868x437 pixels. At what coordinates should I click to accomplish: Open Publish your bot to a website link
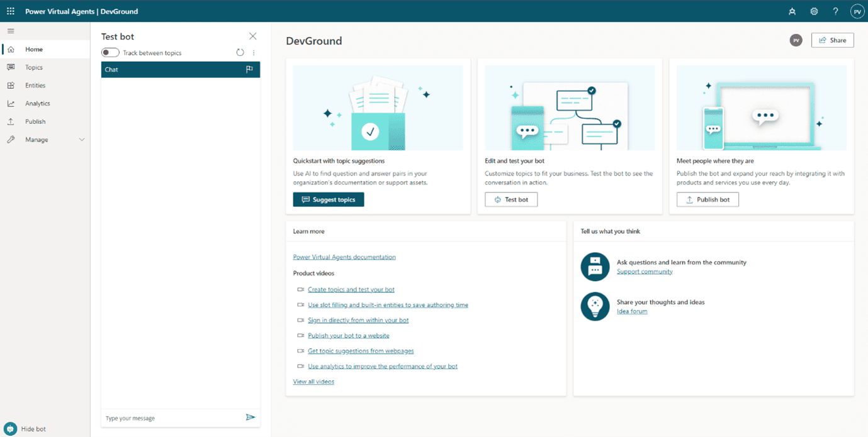pos(349,336)
